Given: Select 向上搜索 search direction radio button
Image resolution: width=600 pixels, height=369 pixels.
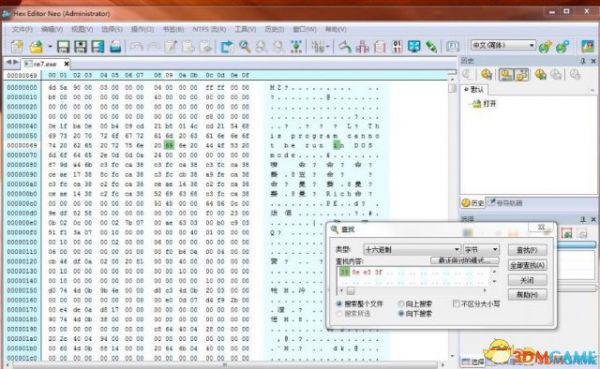Looking at the screenshot, I should [401, 304].
